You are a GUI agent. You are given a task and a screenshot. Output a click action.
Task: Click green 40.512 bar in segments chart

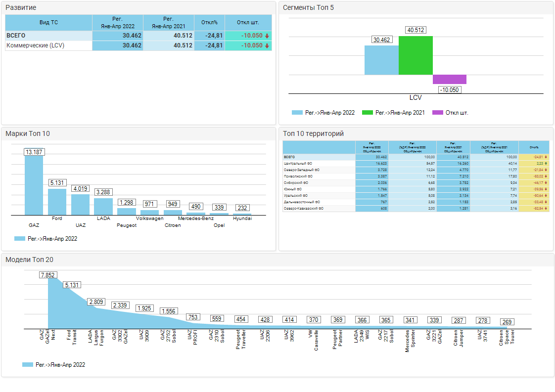coord(416,55)
